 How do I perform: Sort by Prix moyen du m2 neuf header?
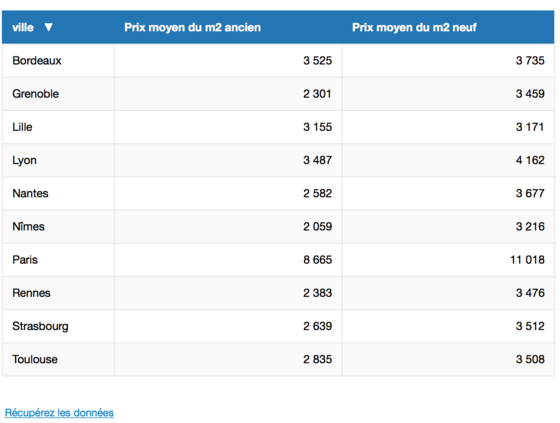pyautogui.click(x=414, y=28)
